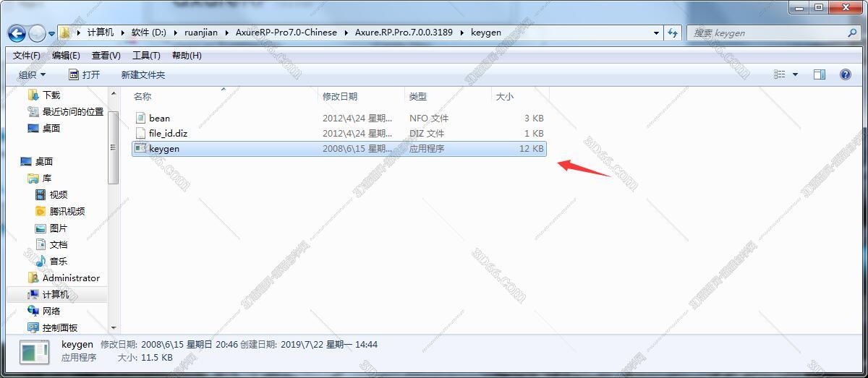Viewport: 868px width, 378px height.
Task: Open help with the question mark icon
Action: pos(845,74)
